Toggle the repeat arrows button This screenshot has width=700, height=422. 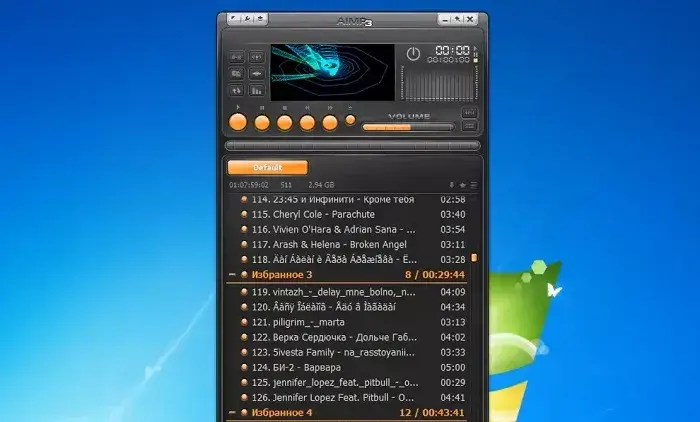[x=237, y=90]
